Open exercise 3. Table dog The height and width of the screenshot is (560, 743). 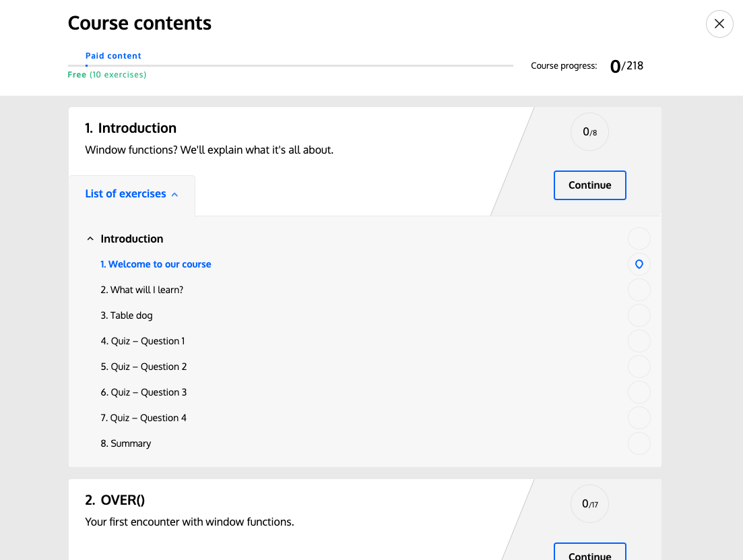coord(127,315)
